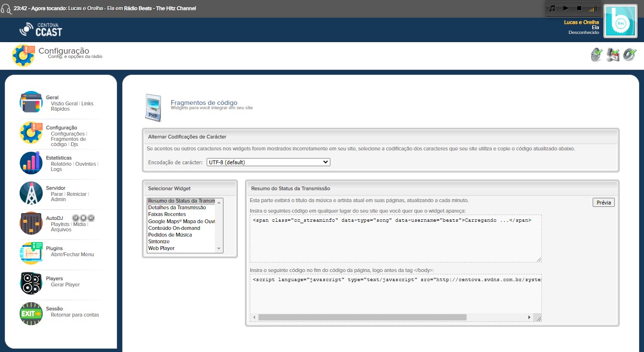Click the widget list scroll-down arrow
The width and height of the screenshot is (644, 352).
[x=219, y=249]
